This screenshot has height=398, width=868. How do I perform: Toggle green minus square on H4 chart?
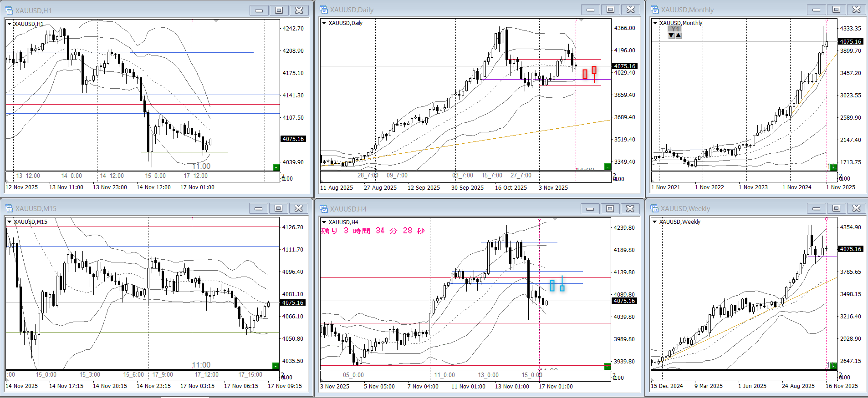(x=607, y=366)
